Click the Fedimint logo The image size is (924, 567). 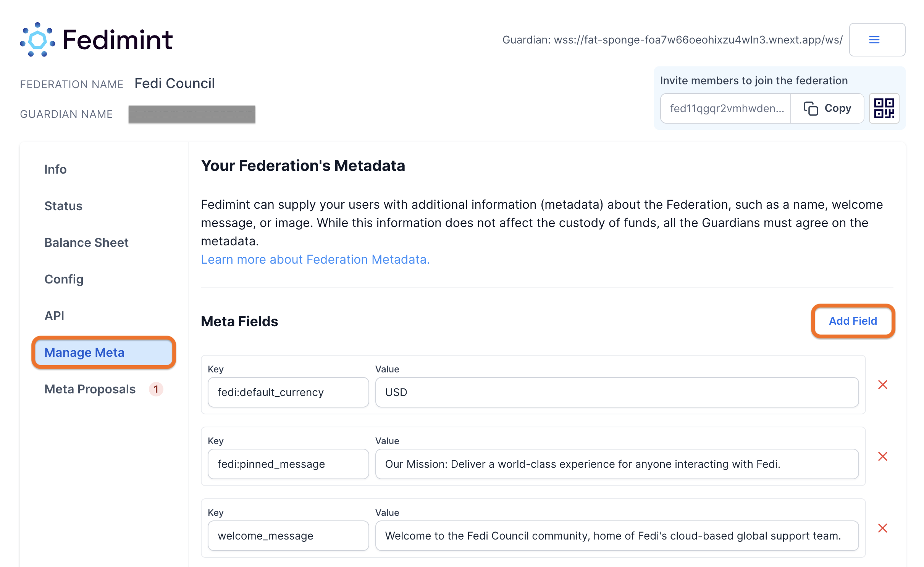(96, 40)
